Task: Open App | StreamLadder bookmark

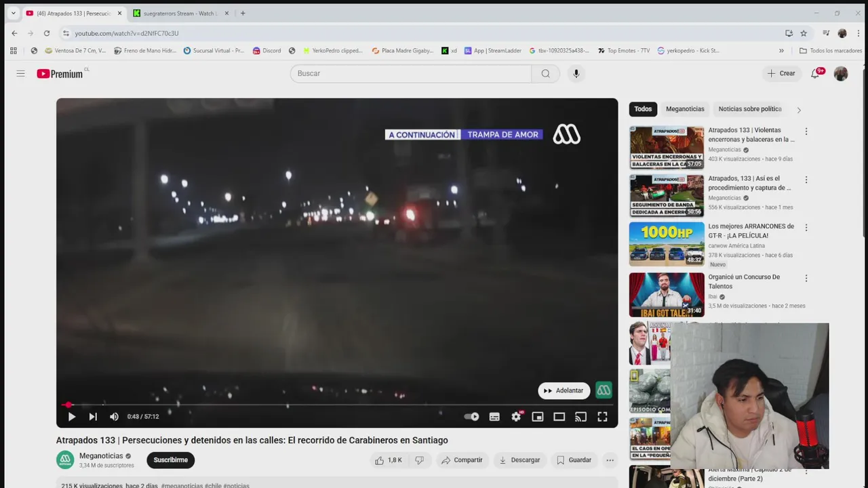Action: pyautogui.click(x=494, y=51)
